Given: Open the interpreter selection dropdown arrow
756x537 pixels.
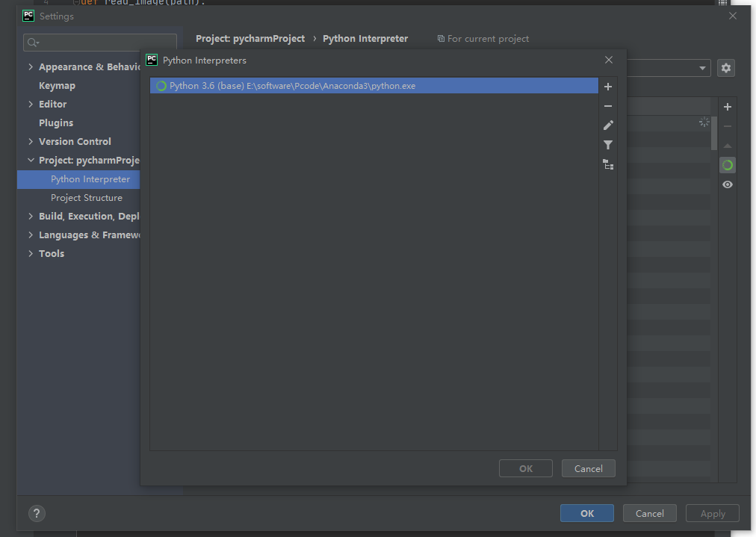Looking at the screenshot, I should [702, 69].
